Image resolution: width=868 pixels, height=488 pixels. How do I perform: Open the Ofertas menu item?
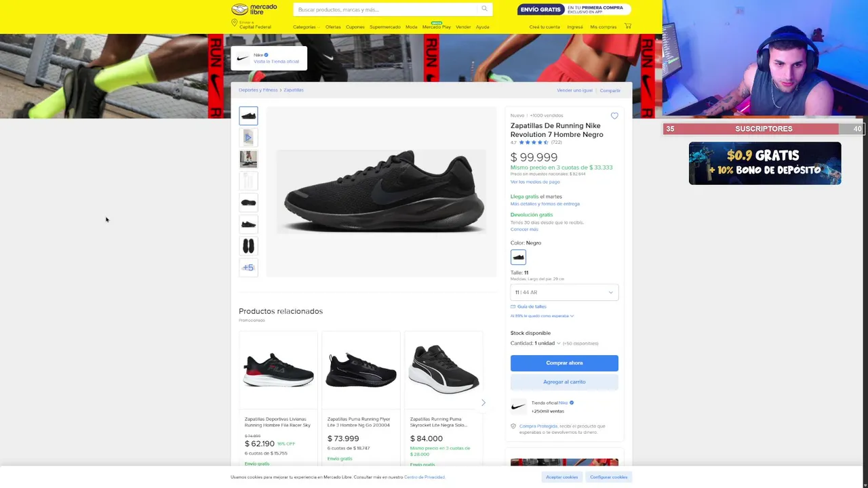point(333,27)
